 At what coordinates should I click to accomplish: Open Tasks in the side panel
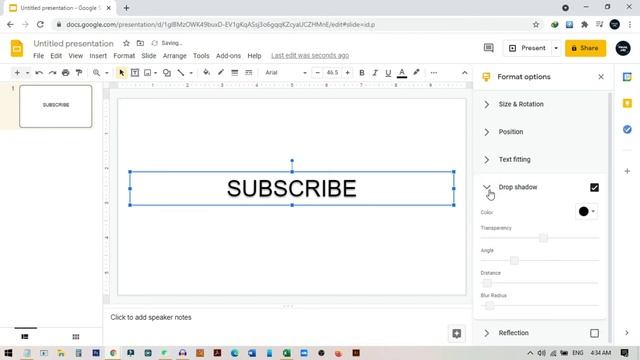coord(627,129)
